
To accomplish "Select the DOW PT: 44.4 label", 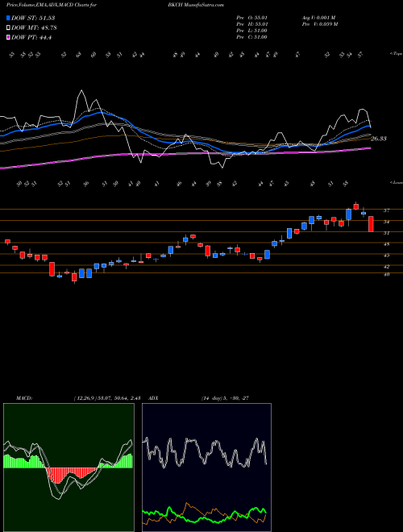I will [31, 37].
